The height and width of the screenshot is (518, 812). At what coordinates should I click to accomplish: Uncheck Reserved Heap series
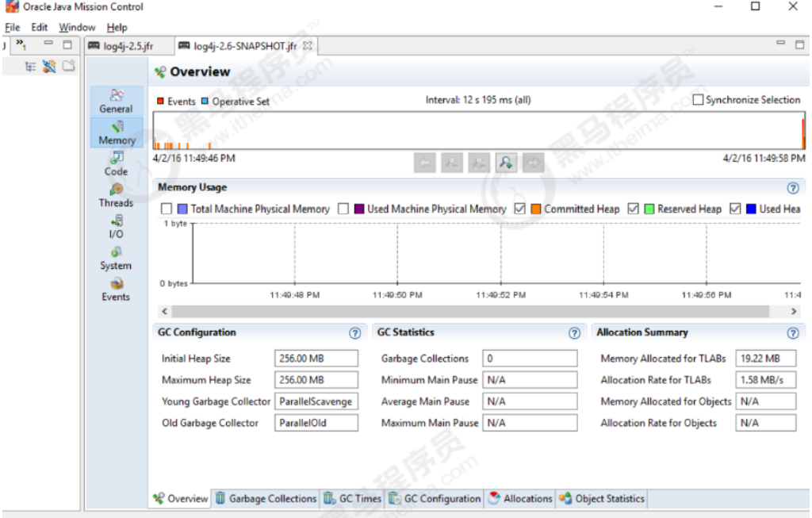[x=633, y=209]
